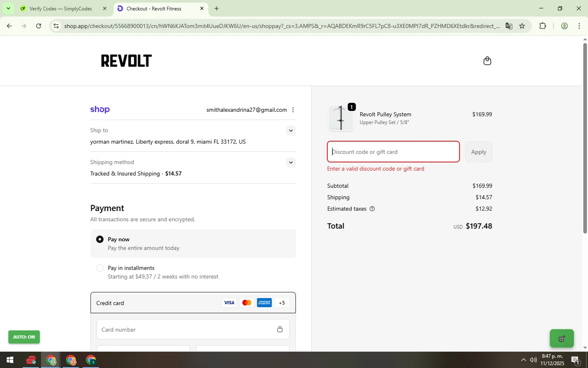Go forward with the browser forward arrow
The width and height of the screenshot is (588, 368).
24,26
